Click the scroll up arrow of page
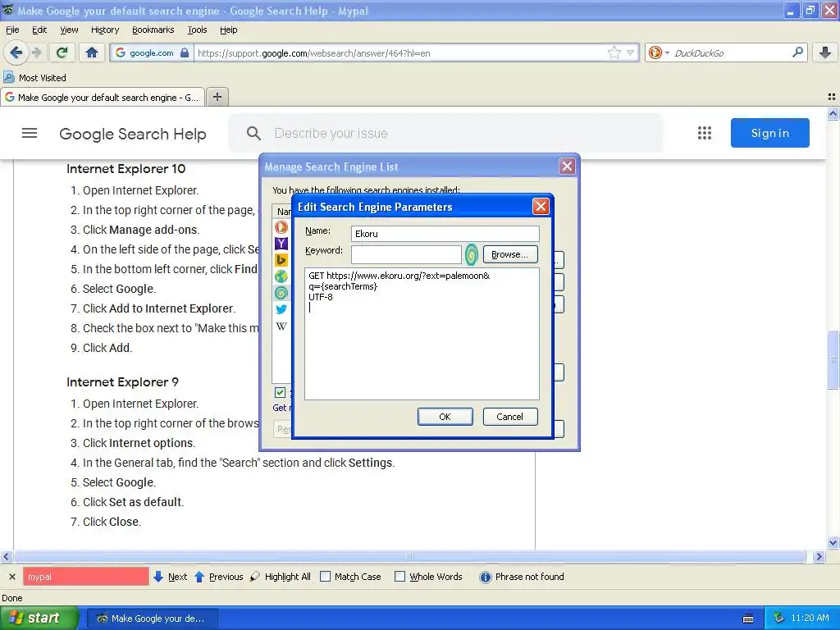This screenshot has width=840, height=630. pos(833,113)
